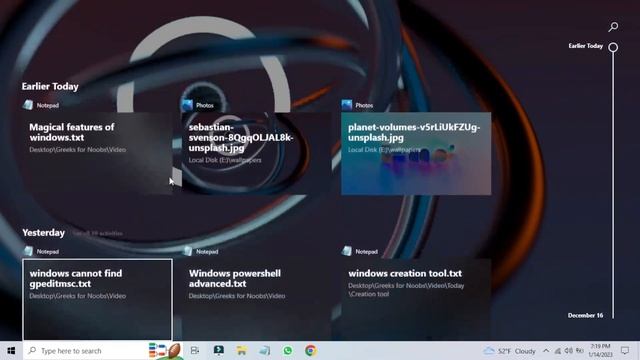Click Photos icon above planet-volumes card
This screenshot has height=360, width=640.
coord(347,105)
